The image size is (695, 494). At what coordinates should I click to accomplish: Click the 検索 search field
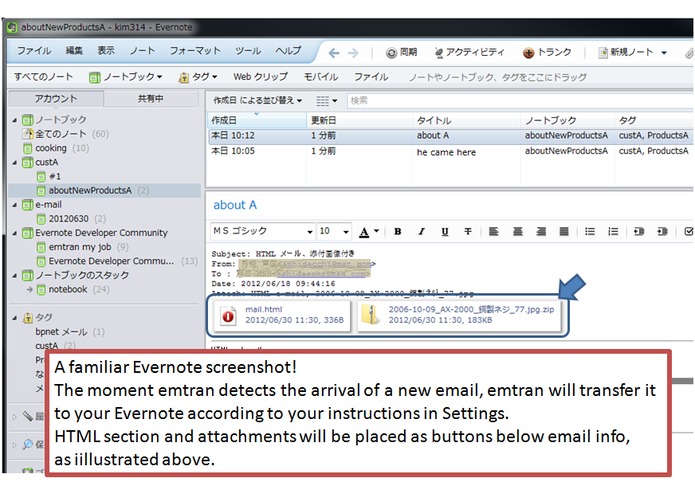(521, 101)
